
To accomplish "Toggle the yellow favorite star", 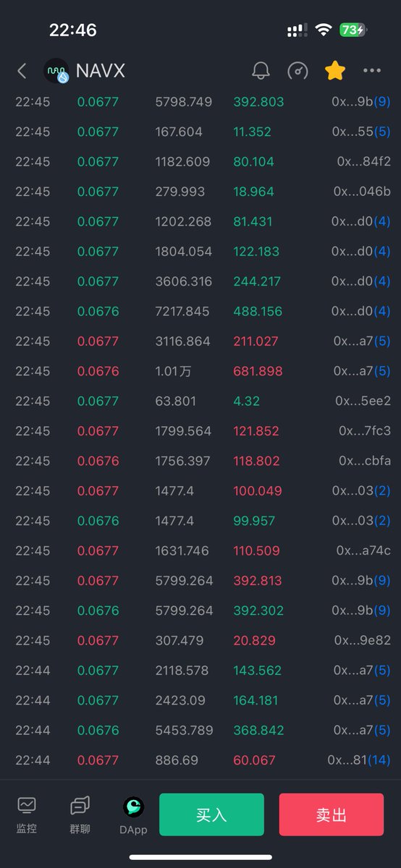I will click(335, 70).
